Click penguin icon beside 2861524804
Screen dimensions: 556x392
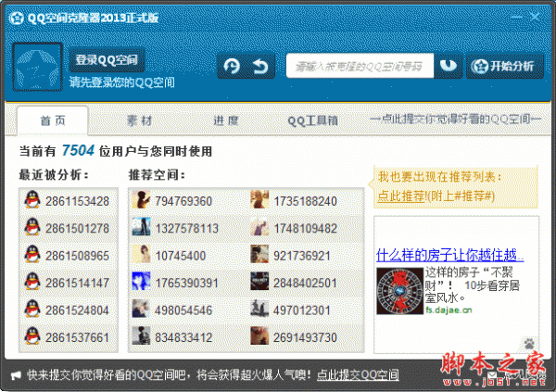[x=32, y=309]
